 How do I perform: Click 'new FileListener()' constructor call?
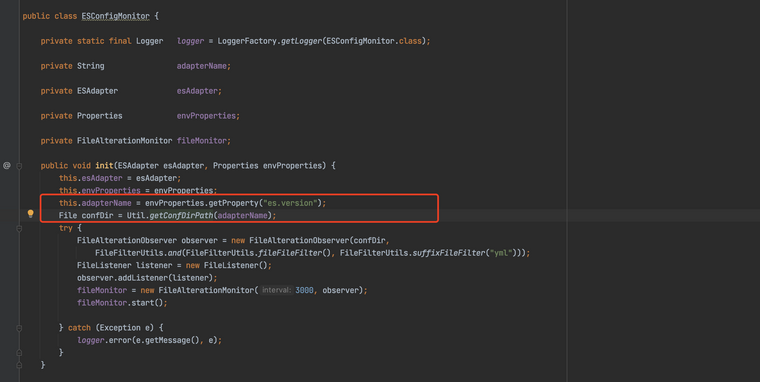[226, 266]
